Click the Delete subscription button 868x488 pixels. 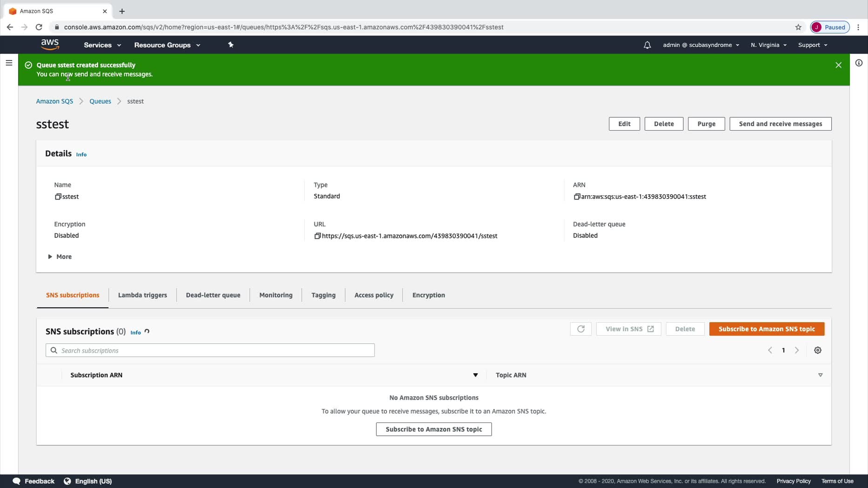tap(685, 329)
